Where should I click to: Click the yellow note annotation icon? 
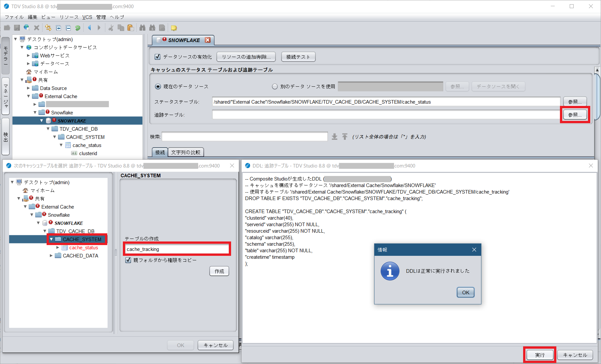click(174, 28)
